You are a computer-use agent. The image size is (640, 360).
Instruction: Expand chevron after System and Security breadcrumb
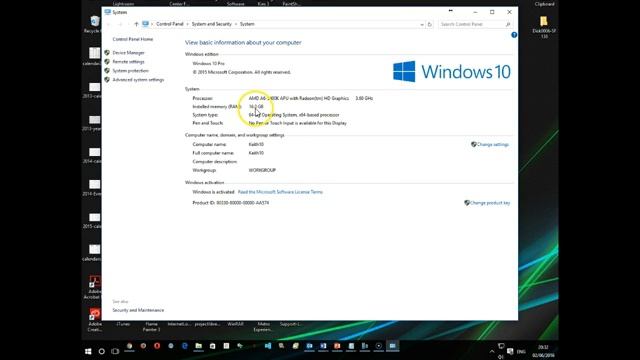[236, 24]
